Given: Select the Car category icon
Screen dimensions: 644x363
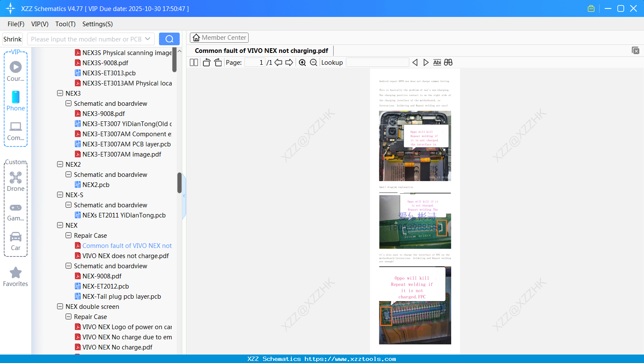Looking at the screenshot, I should click(x=16, y=241).
